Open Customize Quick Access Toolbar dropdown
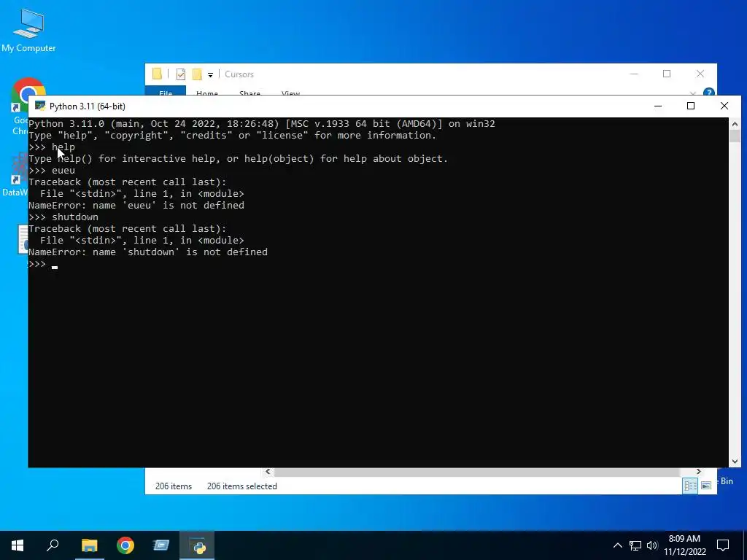747x560 pixels. (x=210, y=75)
